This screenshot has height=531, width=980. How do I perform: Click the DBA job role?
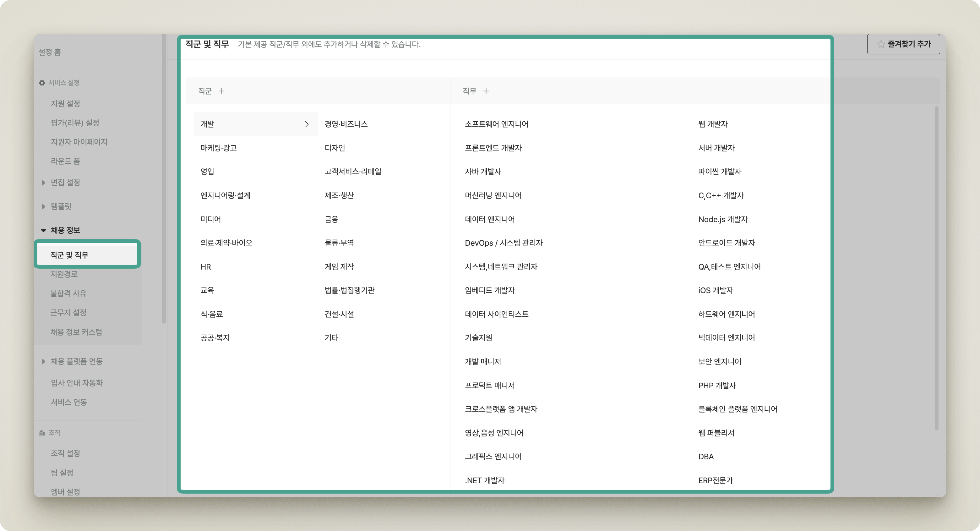coord(706,457)
